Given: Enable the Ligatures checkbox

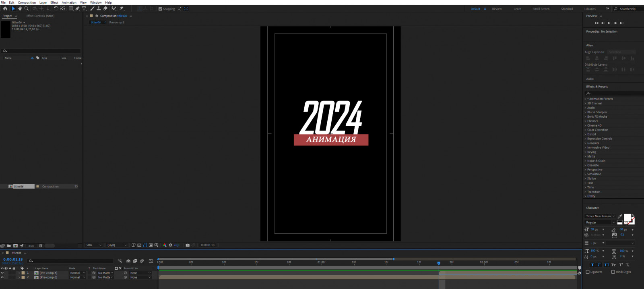Looking at the screenshot, I should click(588, 272).
